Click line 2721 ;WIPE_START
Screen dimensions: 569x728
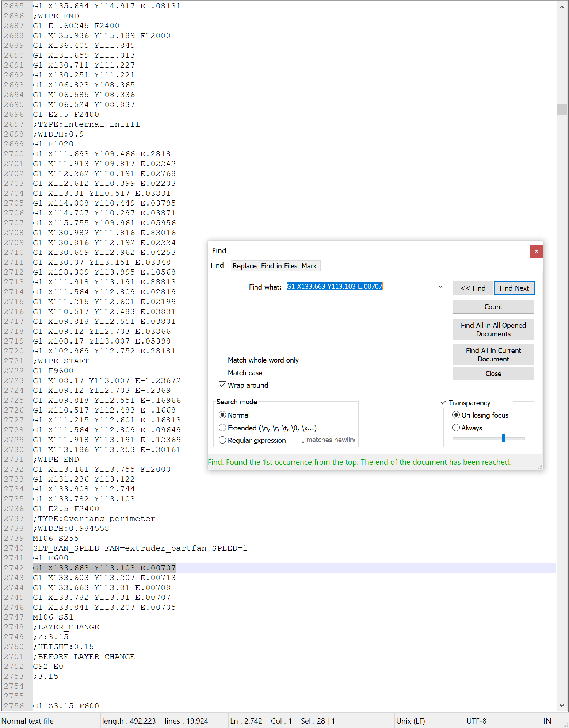tap(61, 361)
